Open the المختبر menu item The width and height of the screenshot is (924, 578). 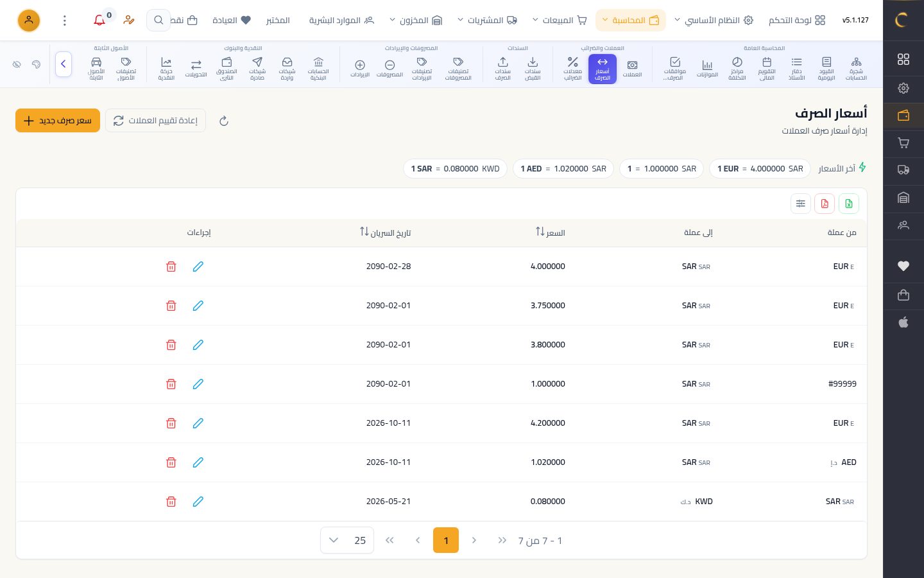click(x=278, y=21)
